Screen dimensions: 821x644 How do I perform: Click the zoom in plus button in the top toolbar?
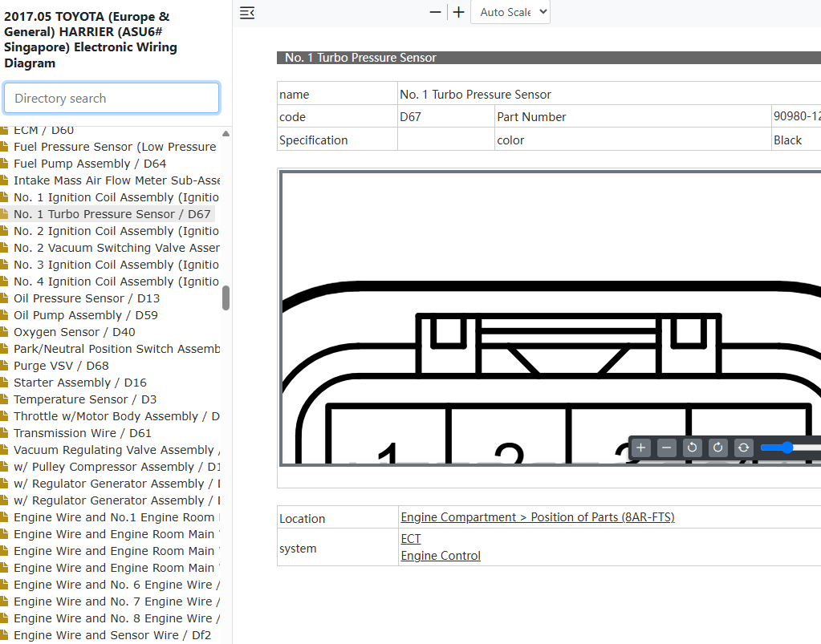459,12
